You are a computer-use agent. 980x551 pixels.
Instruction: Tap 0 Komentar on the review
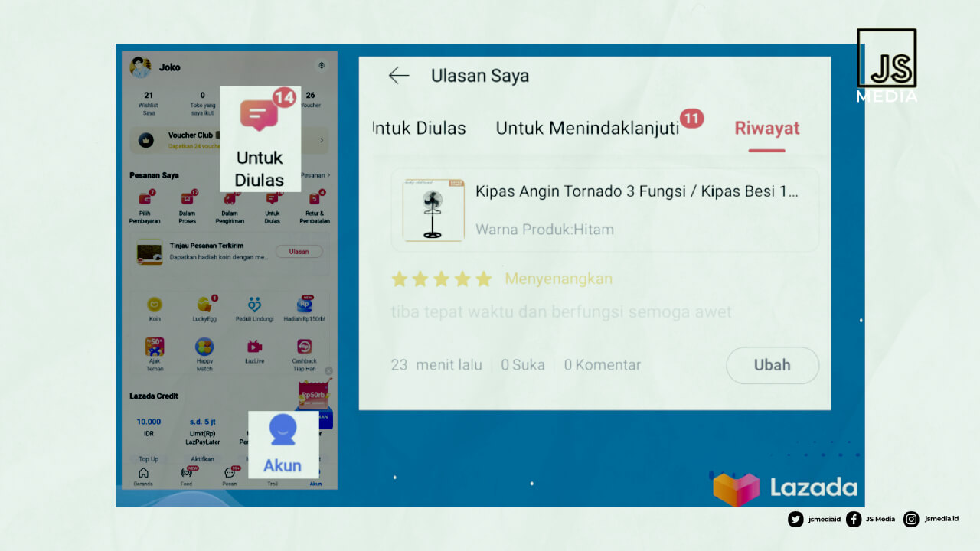[x=603, y=365]
